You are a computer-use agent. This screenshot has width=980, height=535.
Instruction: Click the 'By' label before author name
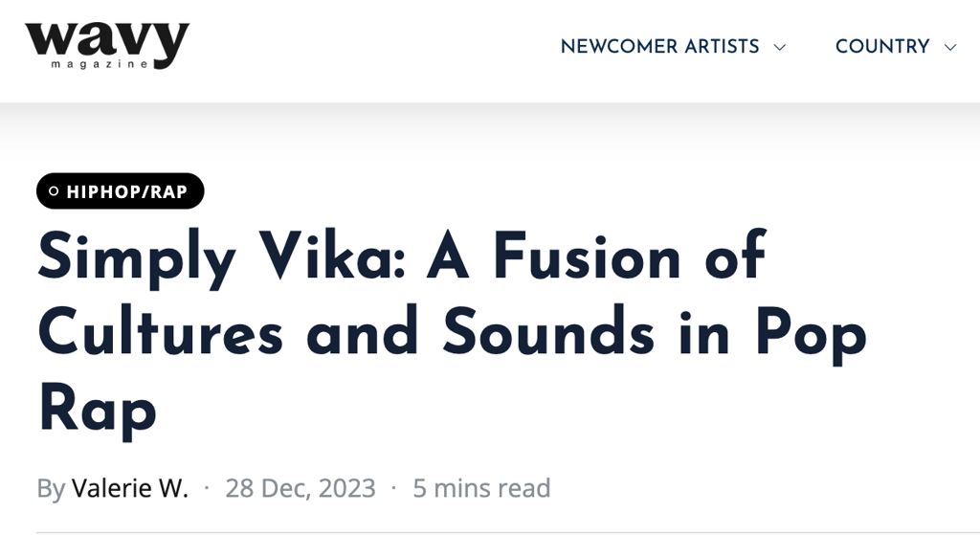(x=51, y=488)
